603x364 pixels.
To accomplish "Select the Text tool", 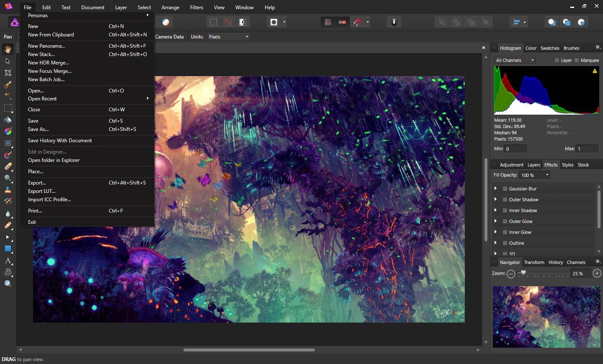I will 8,261.
